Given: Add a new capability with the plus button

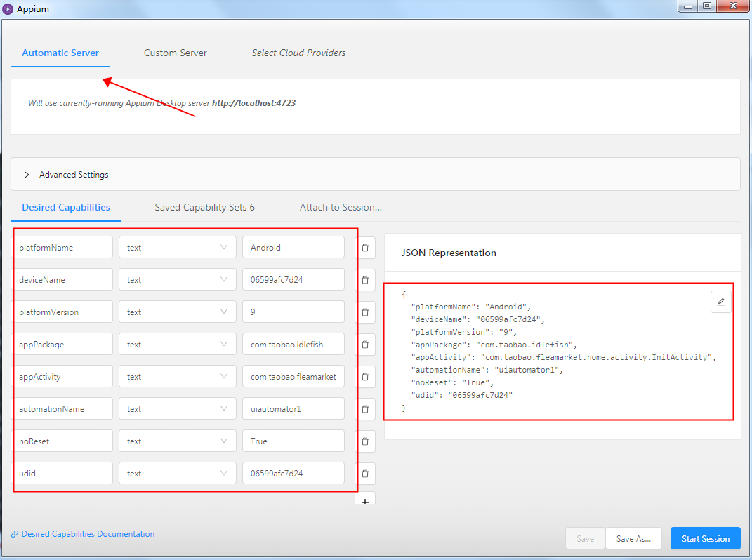Looking at the screenshot, I should (x=365, y=500).
